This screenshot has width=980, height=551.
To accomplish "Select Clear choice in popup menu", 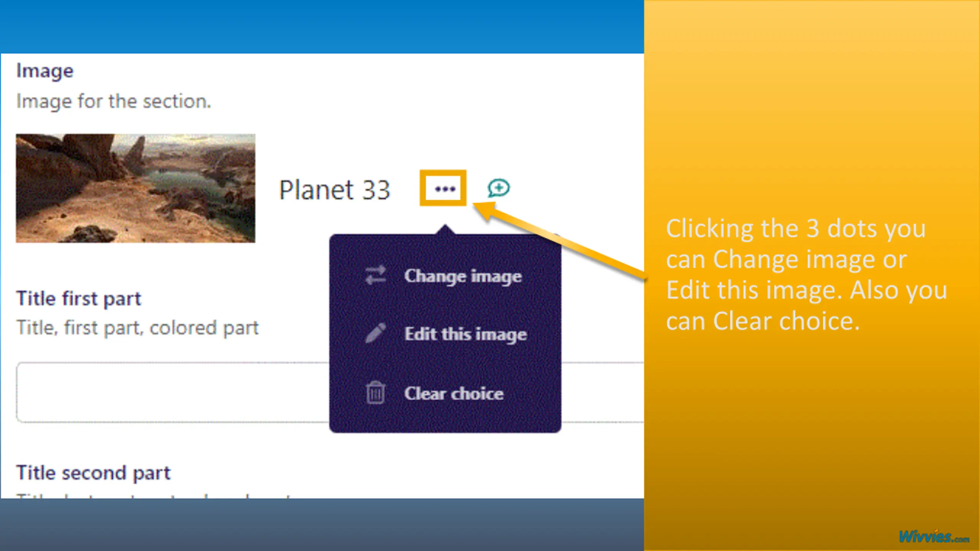I will [454, 393].
